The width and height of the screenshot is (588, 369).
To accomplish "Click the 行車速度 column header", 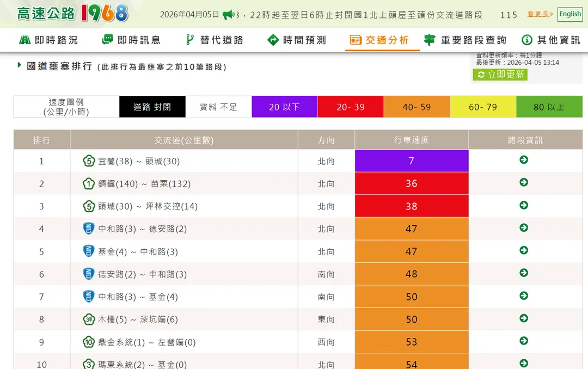I will [x=412, y=140].
